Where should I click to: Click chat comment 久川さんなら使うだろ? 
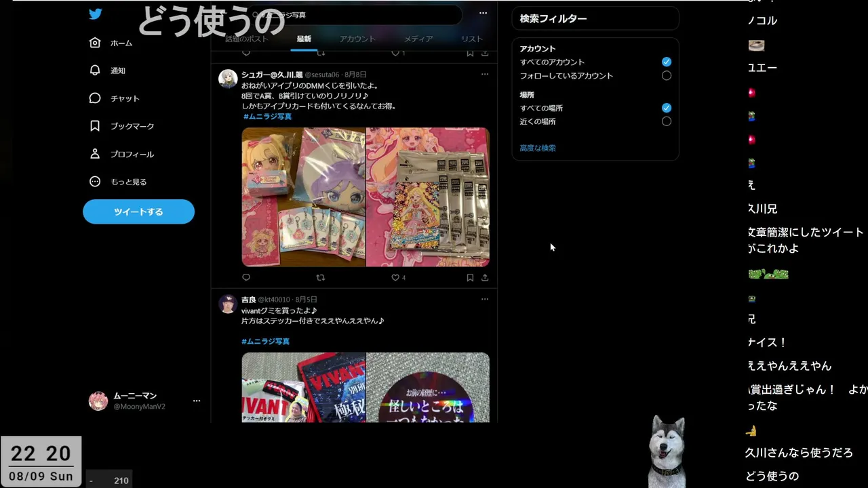(799, 453)
